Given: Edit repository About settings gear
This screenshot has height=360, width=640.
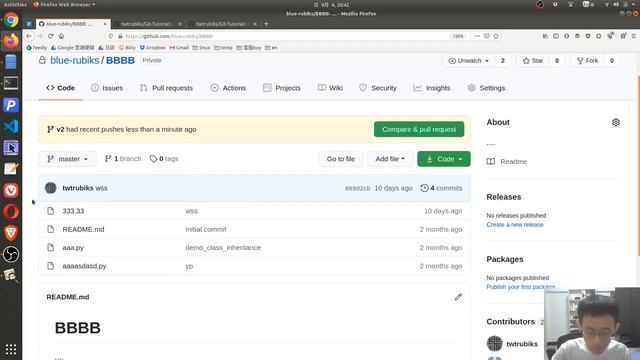Looking at the screenshot, I should click(x=616, y=122).
